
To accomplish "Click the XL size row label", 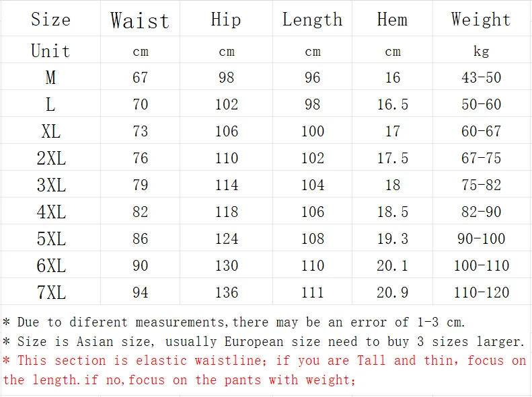I will tap(50, 132).
